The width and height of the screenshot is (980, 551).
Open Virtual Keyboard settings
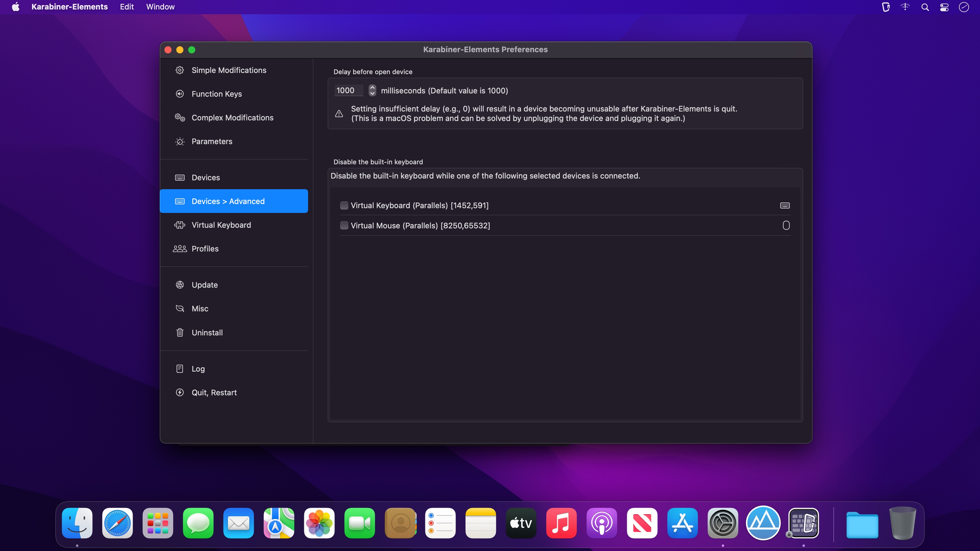(234, 225)
